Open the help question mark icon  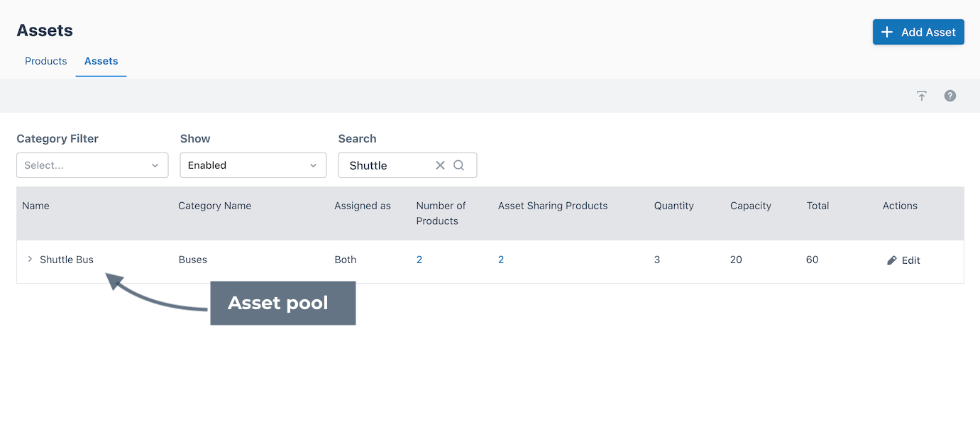(x=950, y=96)
